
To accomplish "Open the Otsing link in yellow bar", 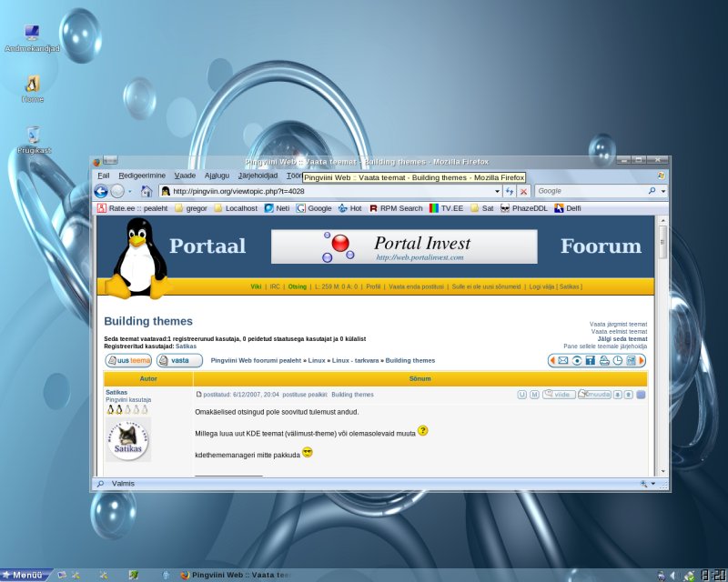I will tap(298, 286).
